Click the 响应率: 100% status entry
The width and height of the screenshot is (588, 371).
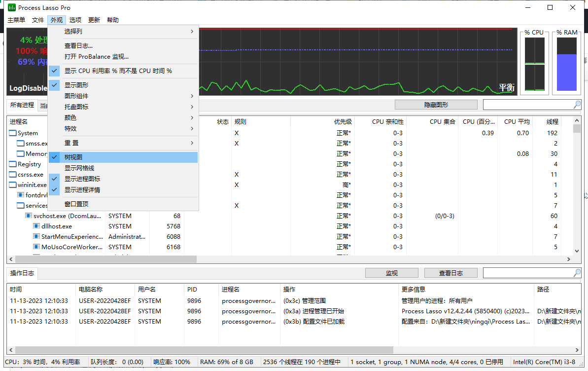pyautogui.click(x=172, y=362)
